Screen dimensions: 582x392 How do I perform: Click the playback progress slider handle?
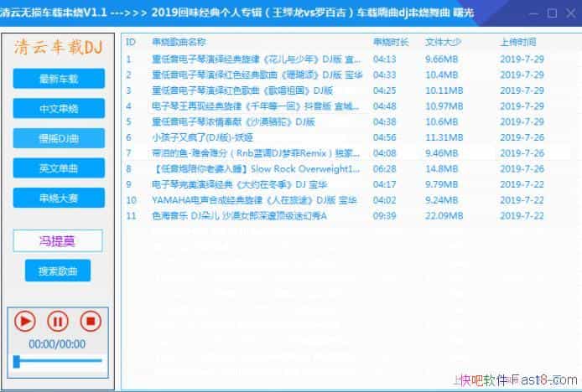(x=16, y=361)
